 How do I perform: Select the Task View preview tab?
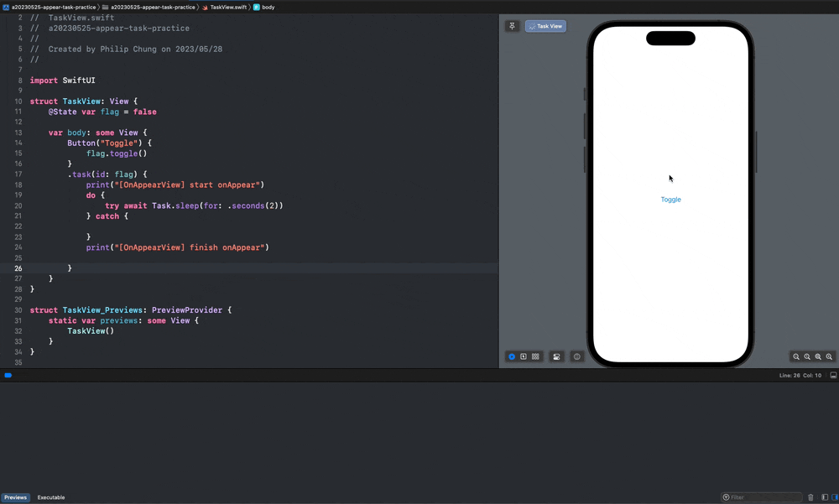pos(545,26)
